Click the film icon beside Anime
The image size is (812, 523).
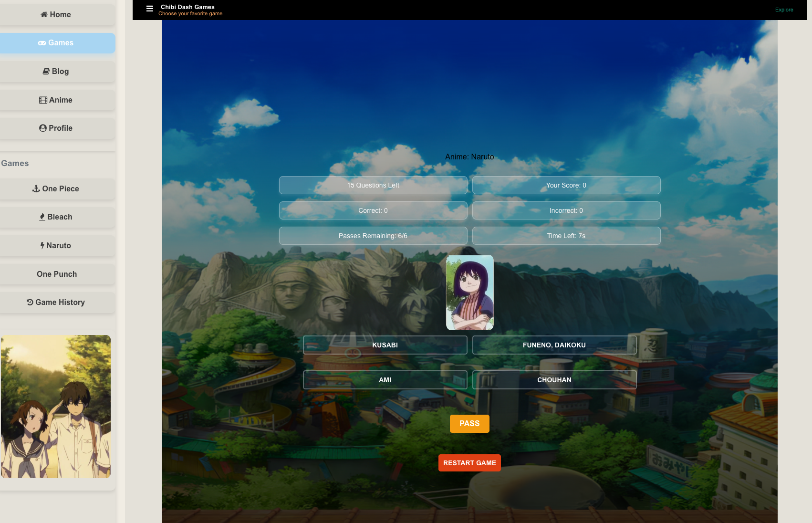(x=43, y=100)
